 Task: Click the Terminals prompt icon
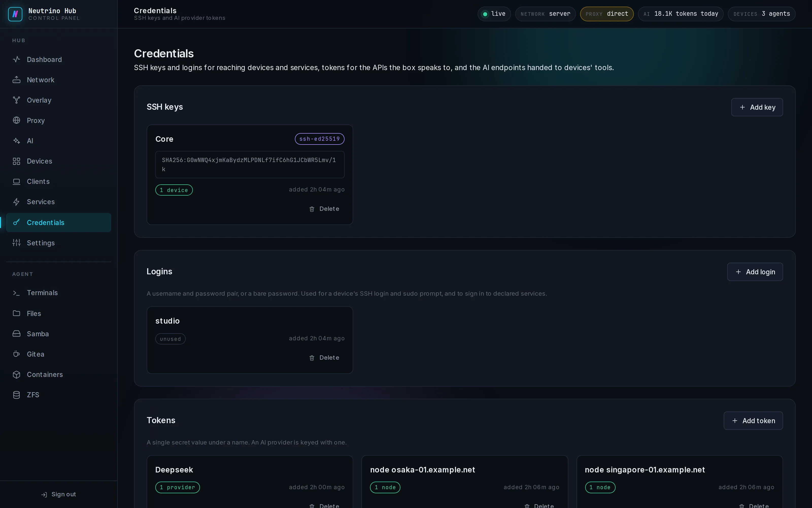click(16, 293)
